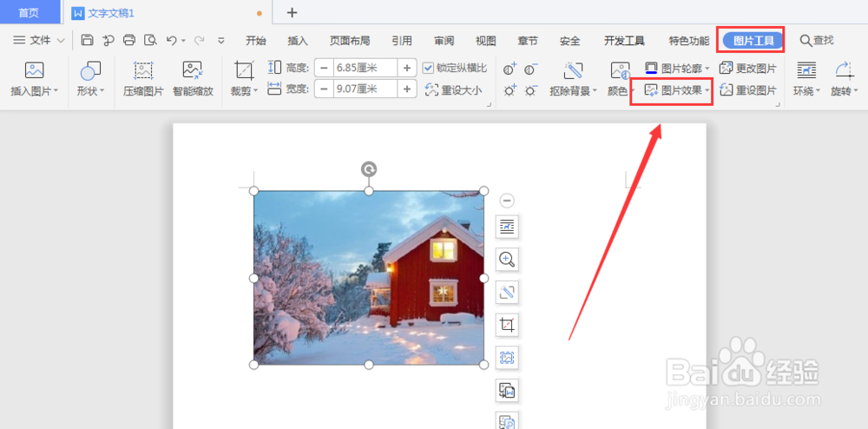Click the plus button to add new document tab
The image size is (868, 429).
click(292, 13)
